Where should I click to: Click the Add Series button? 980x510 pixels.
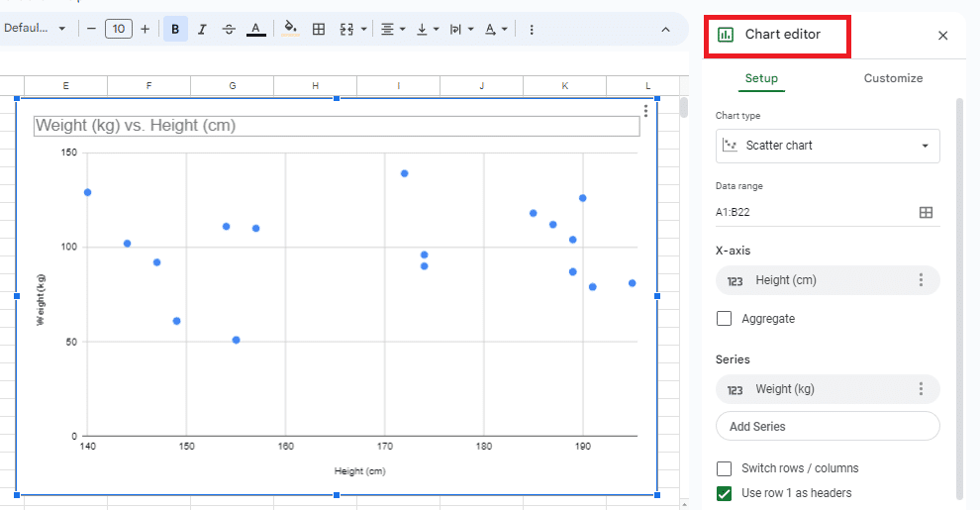[827, 426]
